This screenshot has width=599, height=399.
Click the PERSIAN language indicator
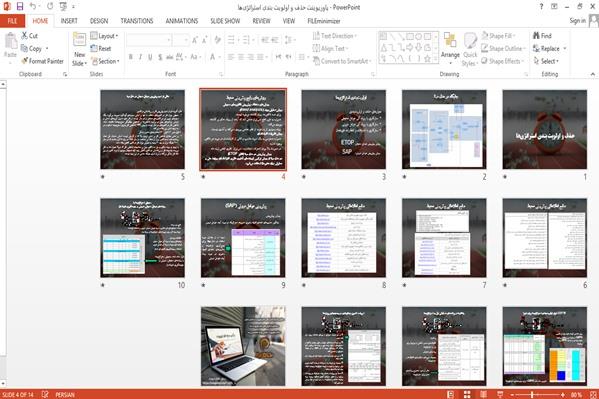pos(65,395)
